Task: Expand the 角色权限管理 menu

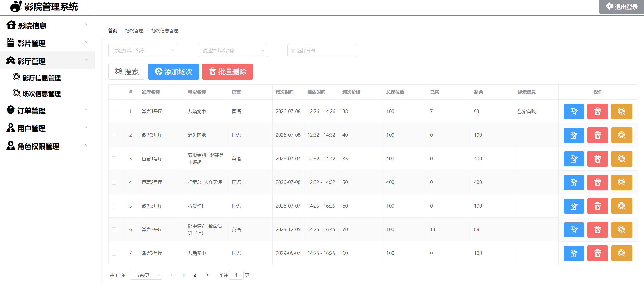Action: point(48,146)
